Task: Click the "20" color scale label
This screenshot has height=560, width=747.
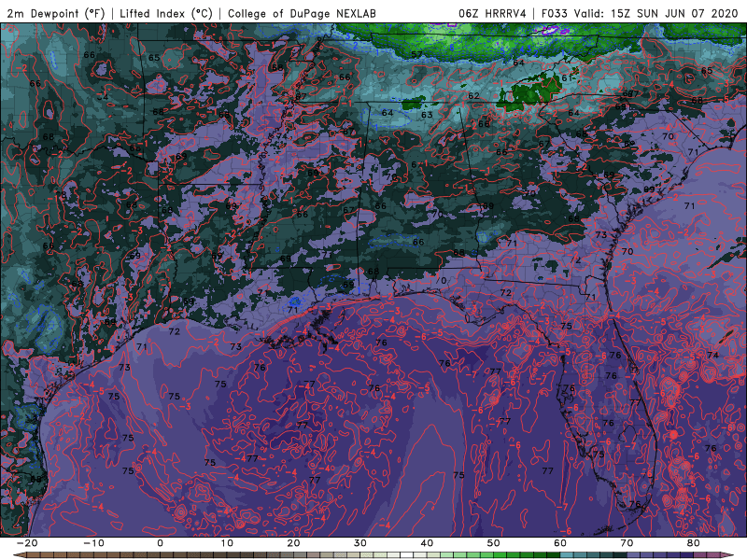Action: [x=293, y=543]
